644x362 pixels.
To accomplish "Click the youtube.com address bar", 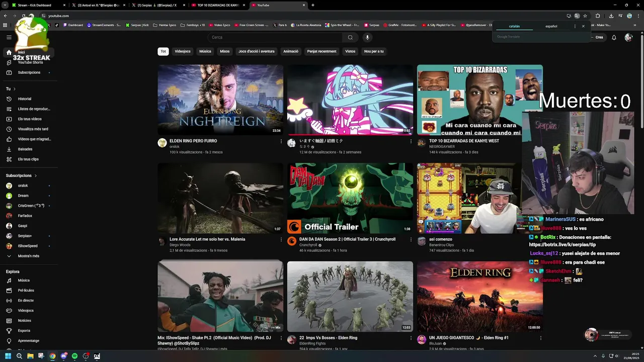I will (x=302, y=16).
